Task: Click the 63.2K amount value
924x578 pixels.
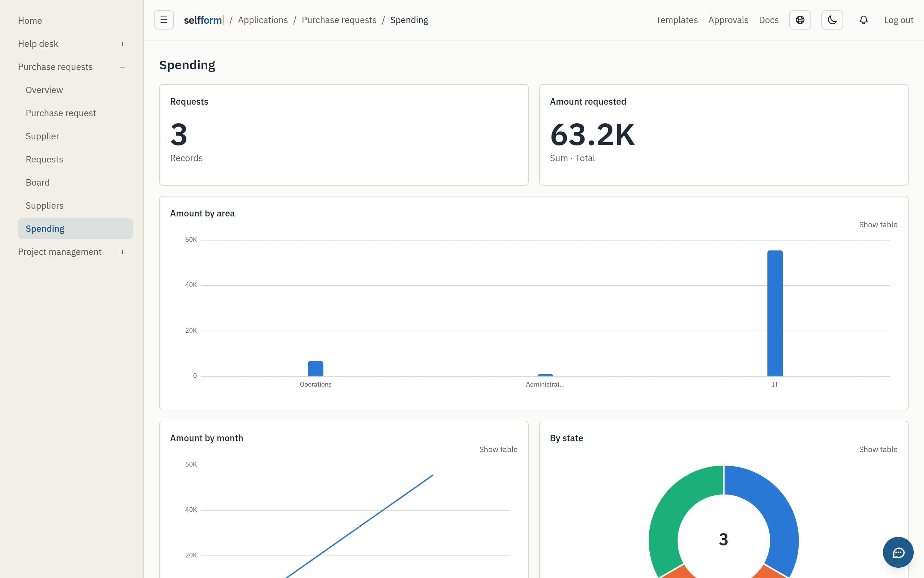Action: point(592,135)
